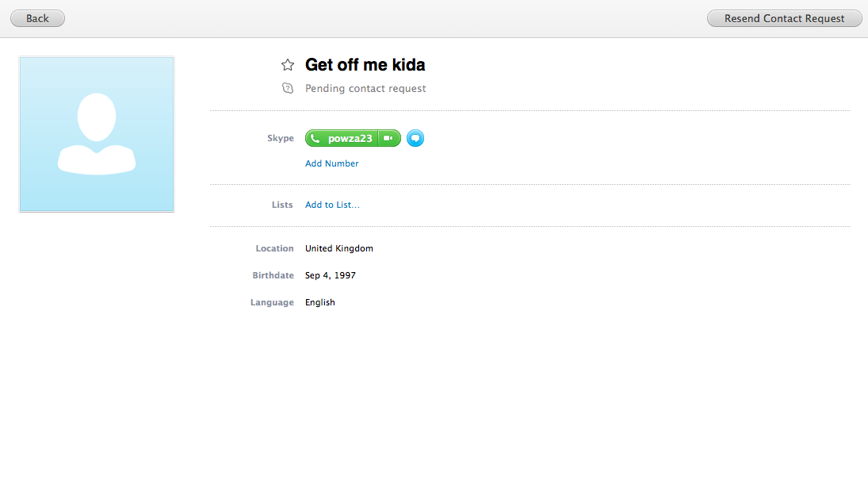Select the United Kingdom location value
This screenshot has height=491, width=868.
tap(338, 248)
